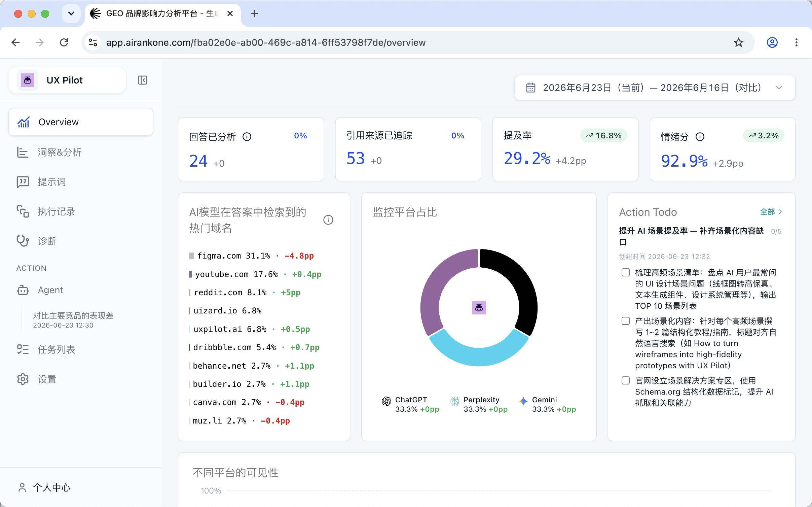Image resolution: width=812 pixels, height=507 pixels.
Task: Click info icon beside 热门域名 heading
Action: [x=328, y=220]
